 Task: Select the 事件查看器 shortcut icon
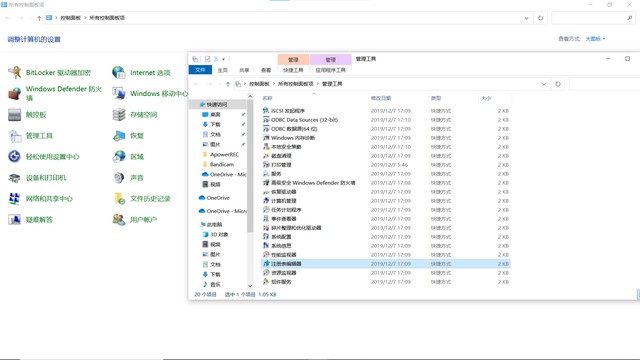click(266, 218)
